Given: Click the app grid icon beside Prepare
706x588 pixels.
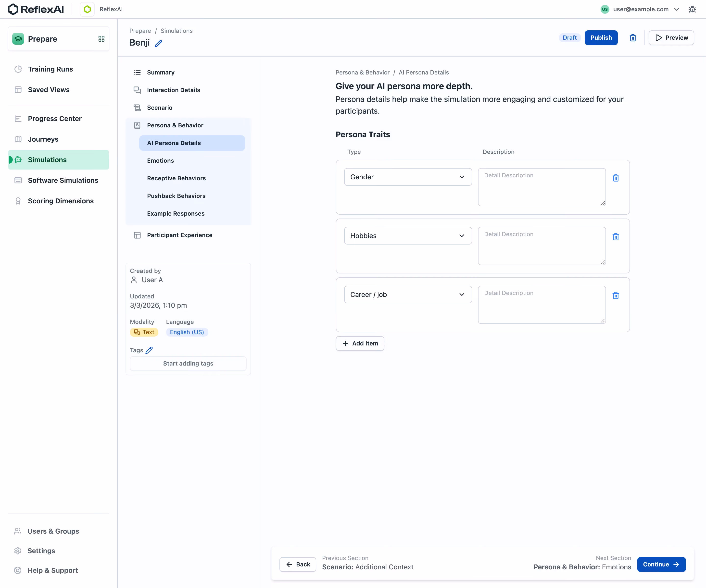Looking at the screenshot, I should [x=101, y=39].
